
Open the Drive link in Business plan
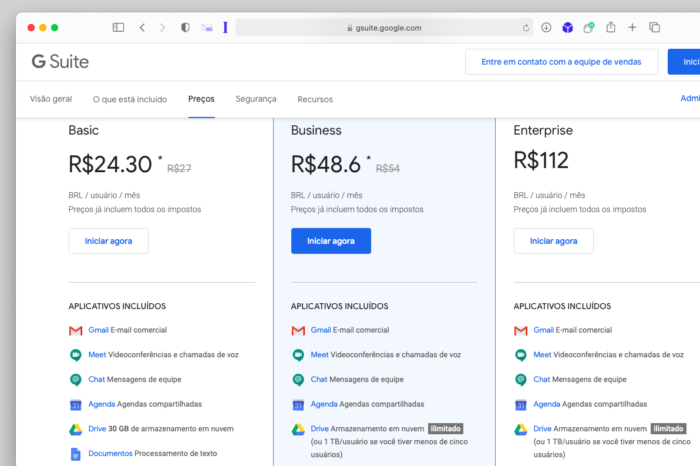[320, 429]
